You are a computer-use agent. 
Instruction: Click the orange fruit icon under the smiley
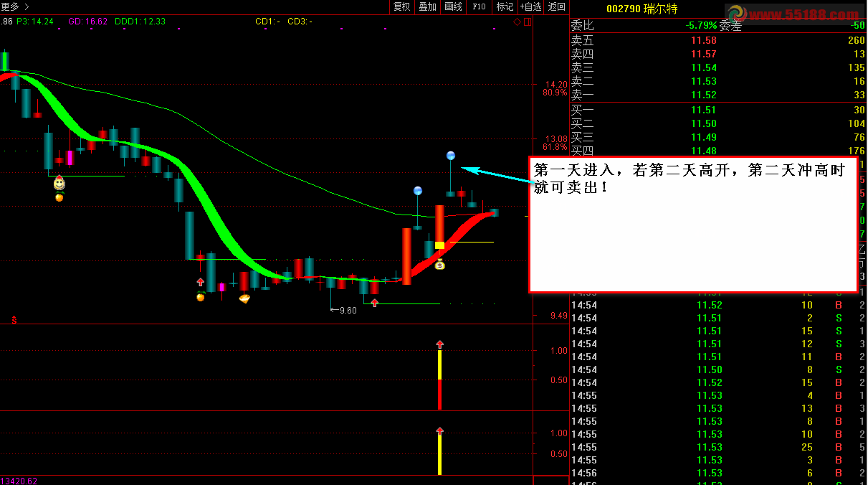[x=59, y=197]
